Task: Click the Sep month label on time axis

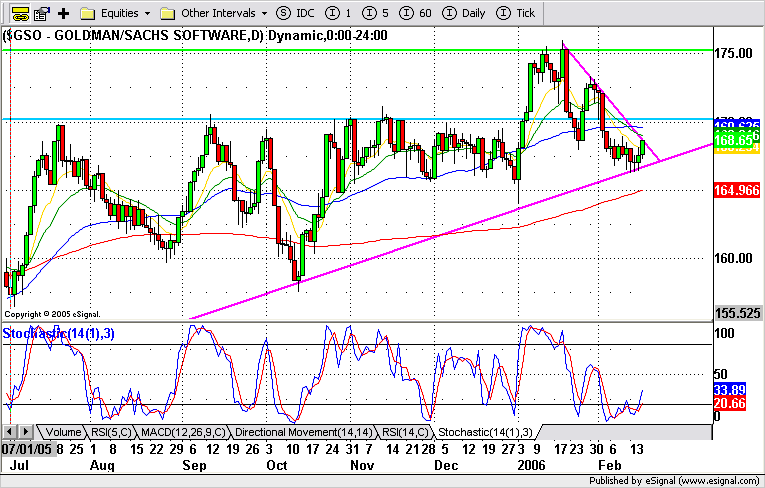Action: point(194,465)
